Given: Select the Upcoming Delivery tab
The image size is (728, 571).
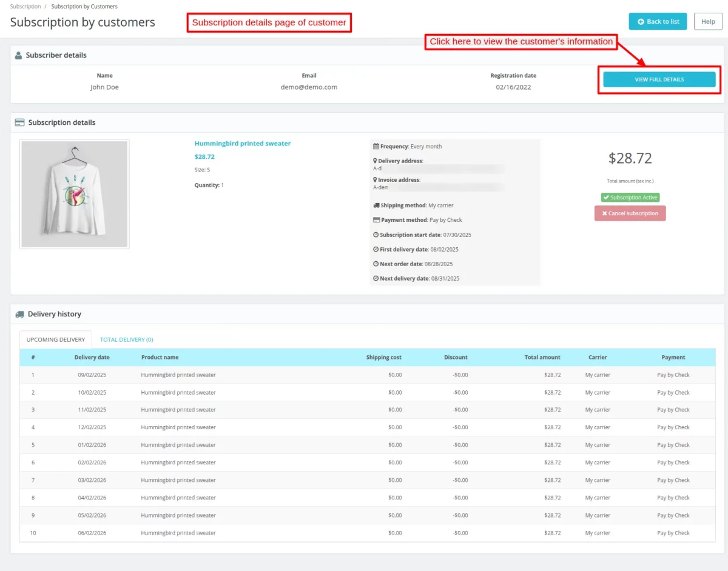Looking at the screenshot, I should coord(55,339).
